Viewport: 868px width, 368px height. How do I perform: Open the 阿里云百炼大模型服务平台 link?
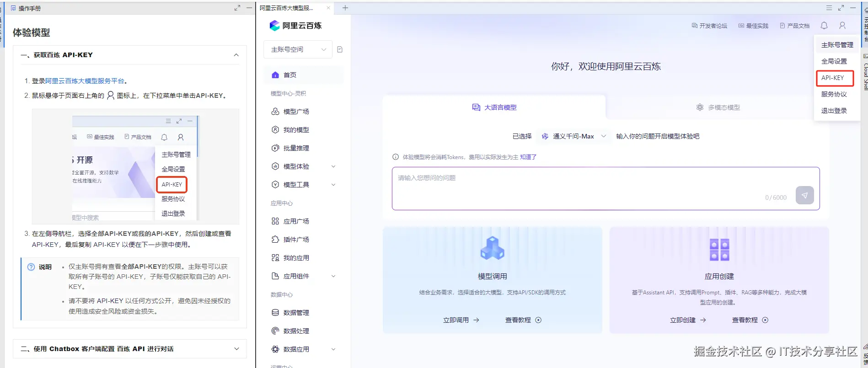point(85,81)
